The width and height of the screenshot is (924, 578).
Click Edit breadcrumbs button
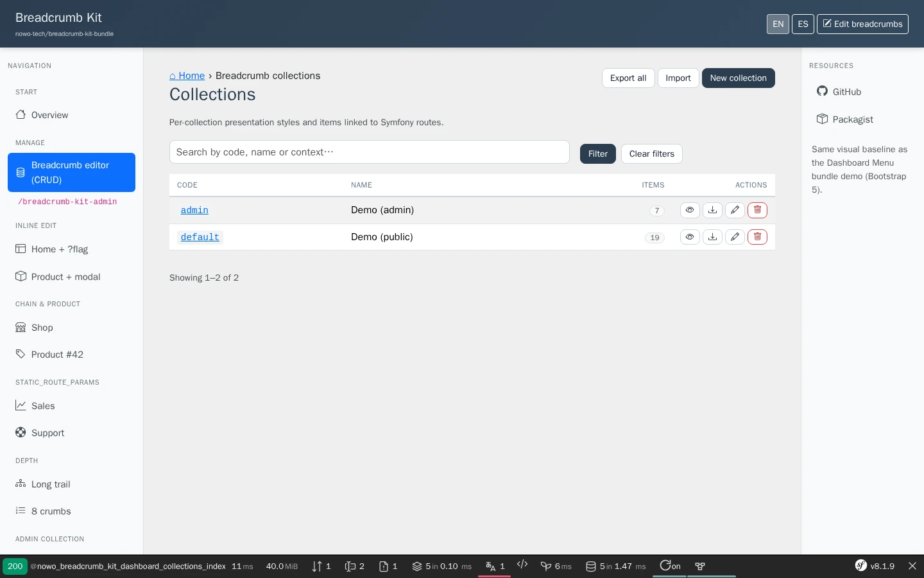tap(862, 24)
